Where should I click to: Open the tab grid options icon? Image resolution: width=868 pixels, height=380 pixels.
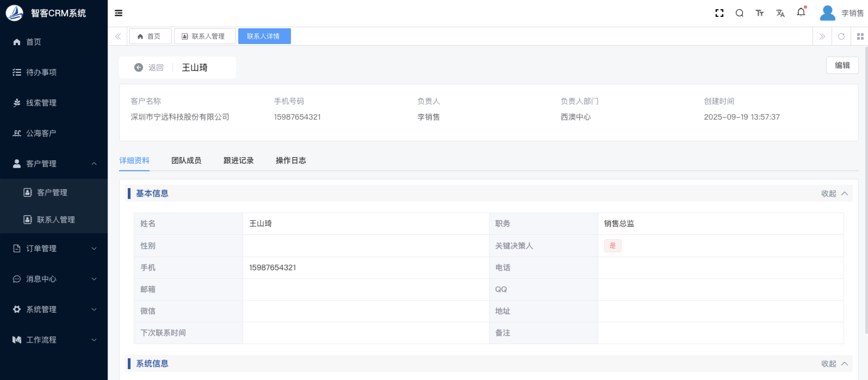[x=860, y=36]
